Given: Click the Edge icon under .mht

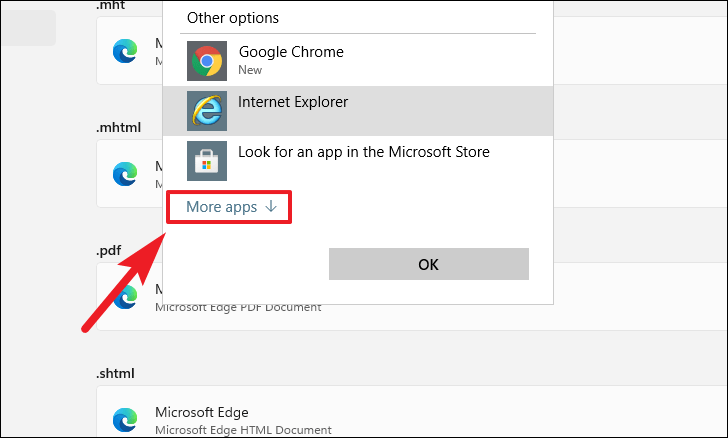Looking at the screenshot, I should [125, 51].
